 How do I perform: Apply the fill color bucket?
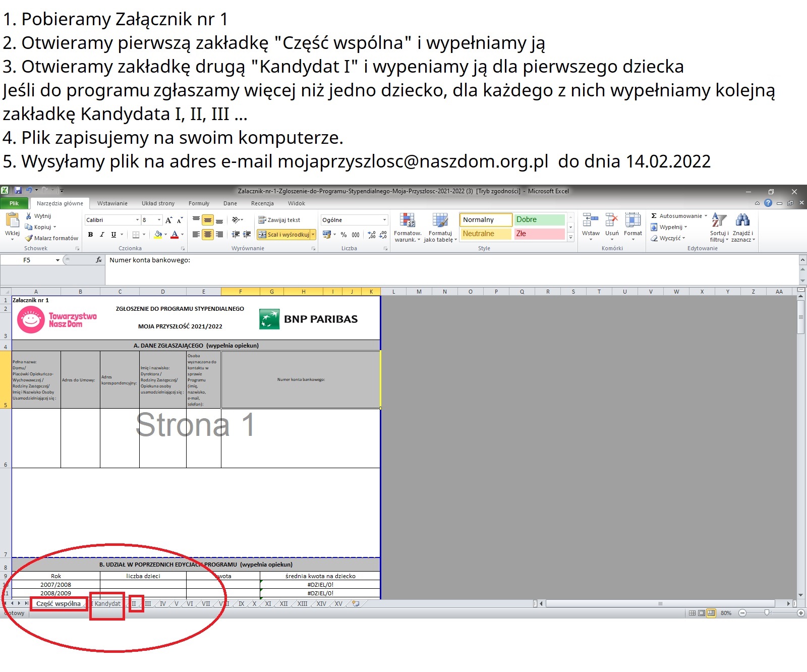(158, 235)
